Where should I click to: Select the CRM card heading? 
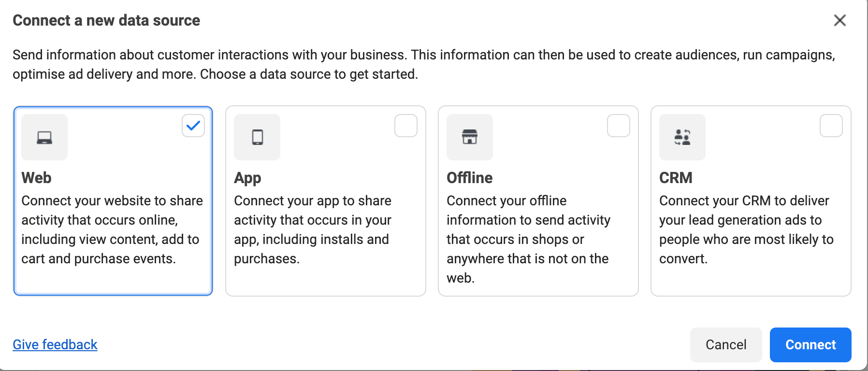676,178
